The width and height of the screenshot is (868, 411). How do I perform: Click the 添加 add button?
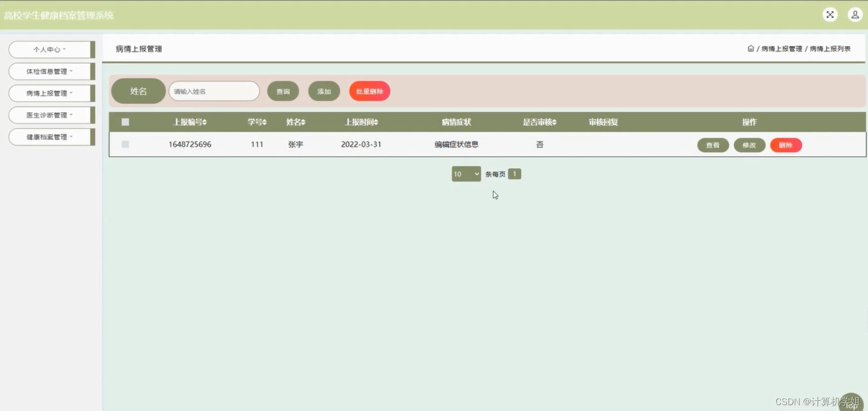[324, 91]
